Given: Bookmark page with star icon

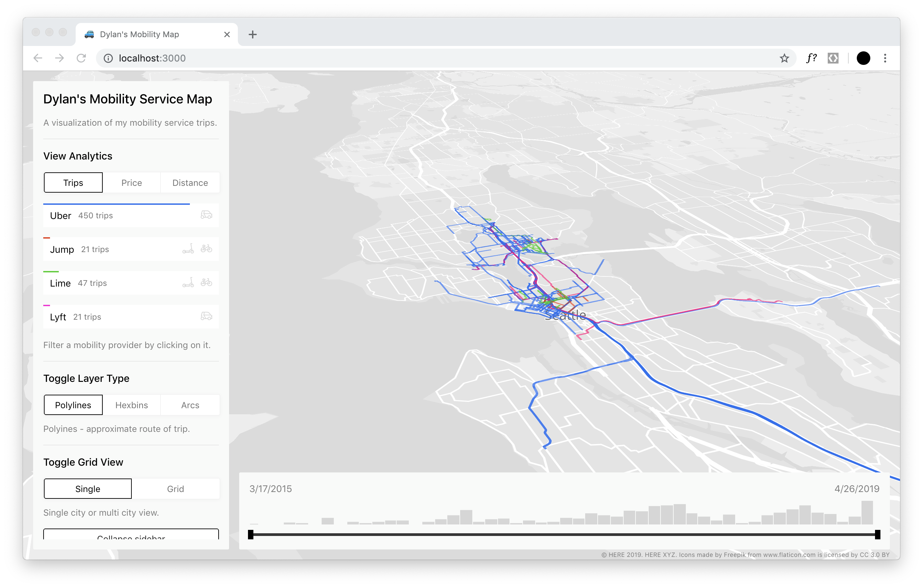Looking at the screenshot, I should point(784,58).
